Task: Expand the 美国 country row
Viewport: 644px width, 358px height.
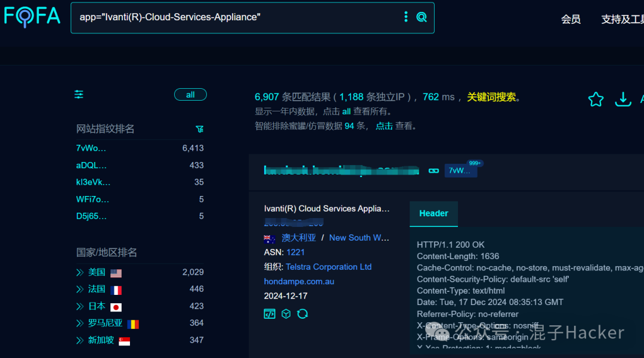Action: (x=80, y=273)
